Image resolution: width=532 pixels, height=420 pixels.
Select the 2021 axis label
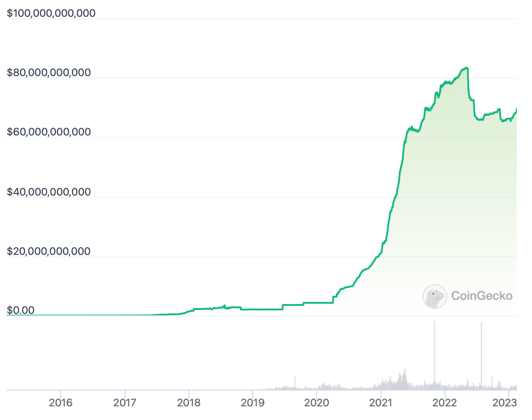[381, 402]
